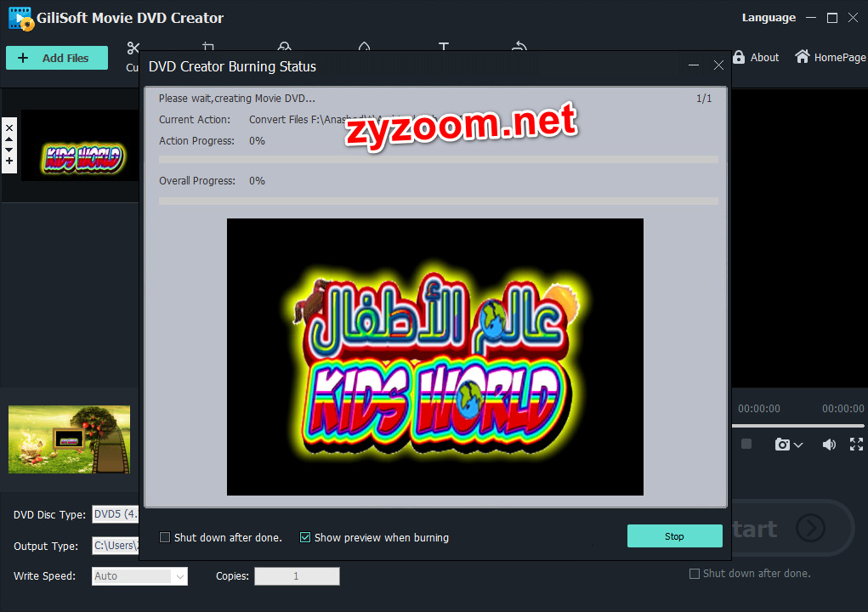Click the Start button in main window
This screenshot has height=612, width=868.
pos(791,529)
